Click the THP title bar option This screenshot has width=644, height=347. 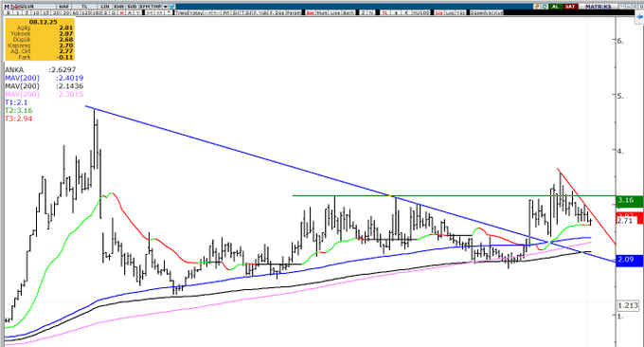[156, 7]
